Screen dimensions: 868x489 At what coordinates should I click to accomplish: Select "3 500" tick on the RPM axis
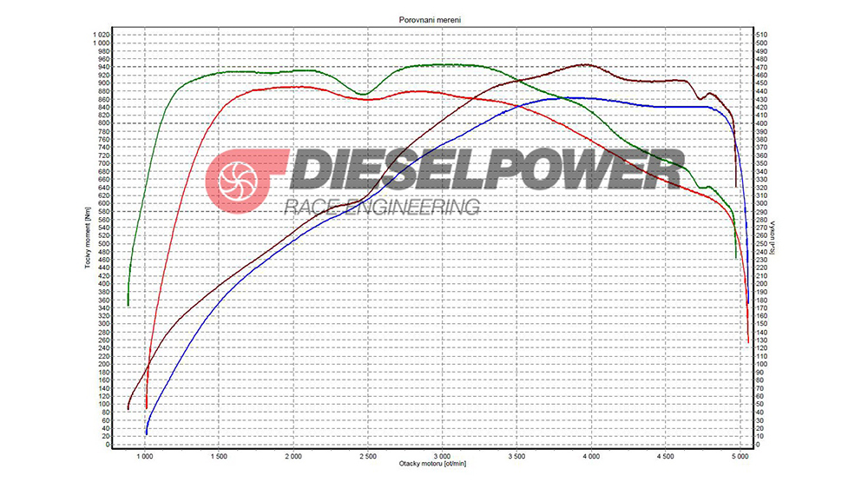516,456
